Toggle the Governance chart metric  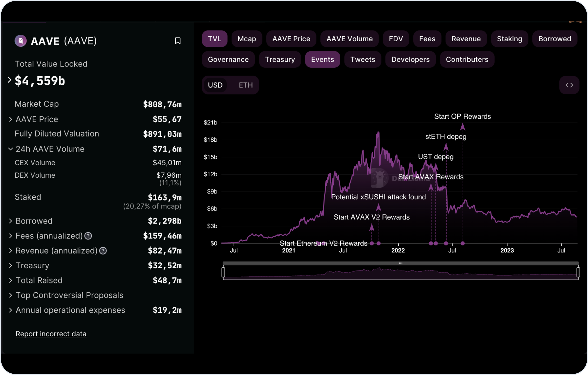[228, 60]
